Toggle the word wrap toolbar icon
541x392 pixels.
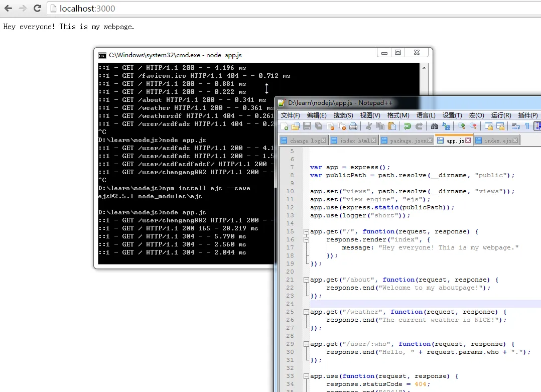tap(515, 126)
